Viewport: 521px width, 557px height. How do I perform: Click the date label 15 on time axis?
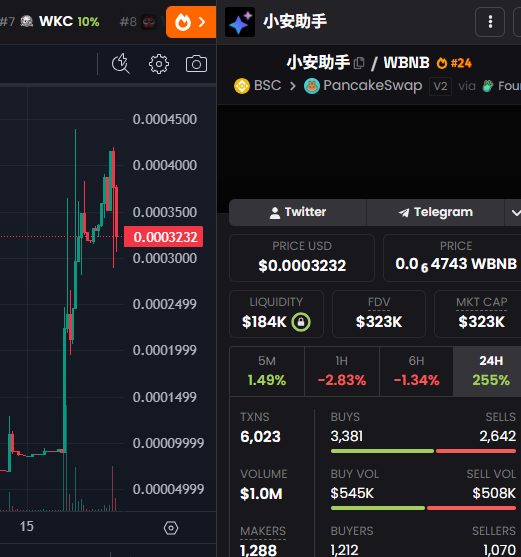pyautogui.click(x=27, y=526)
